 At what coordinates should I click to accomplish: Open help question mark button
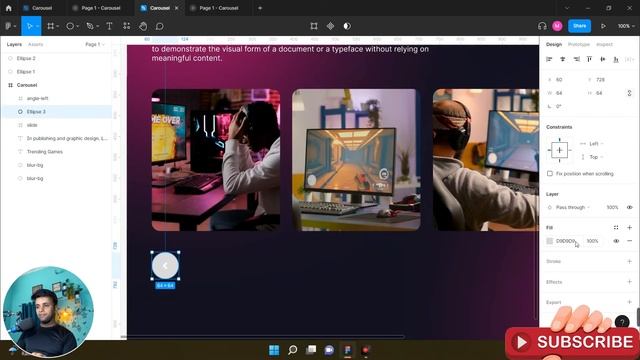(x=622, y=322)
